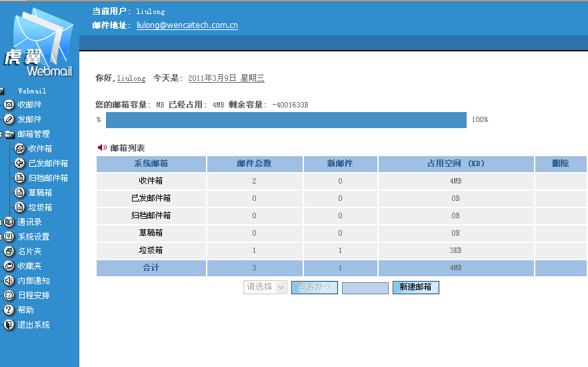Open 通讯录 address book icon

click(x=9, y=222)
